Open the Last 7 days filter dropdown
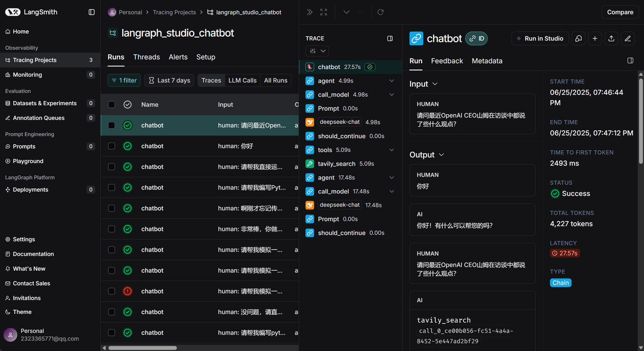644x351 pixels. pyautogui.click(x=169, y=80)
